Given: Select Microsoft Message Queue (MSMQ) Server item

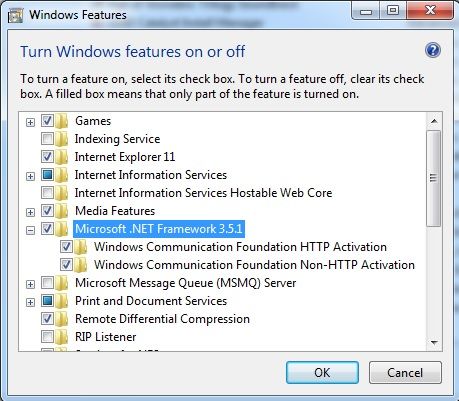Looking at the screenshot, I should [x=185, y=283].
